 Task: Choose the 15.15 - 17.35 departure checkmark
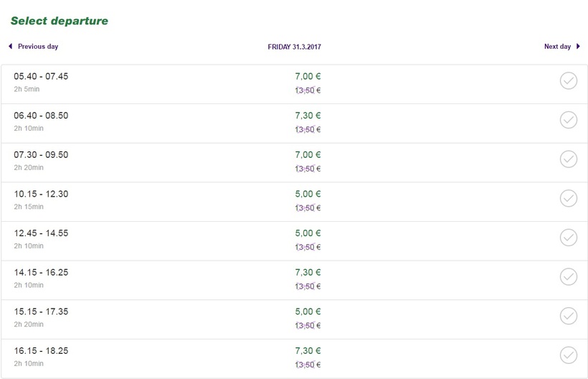coord(568,315)
